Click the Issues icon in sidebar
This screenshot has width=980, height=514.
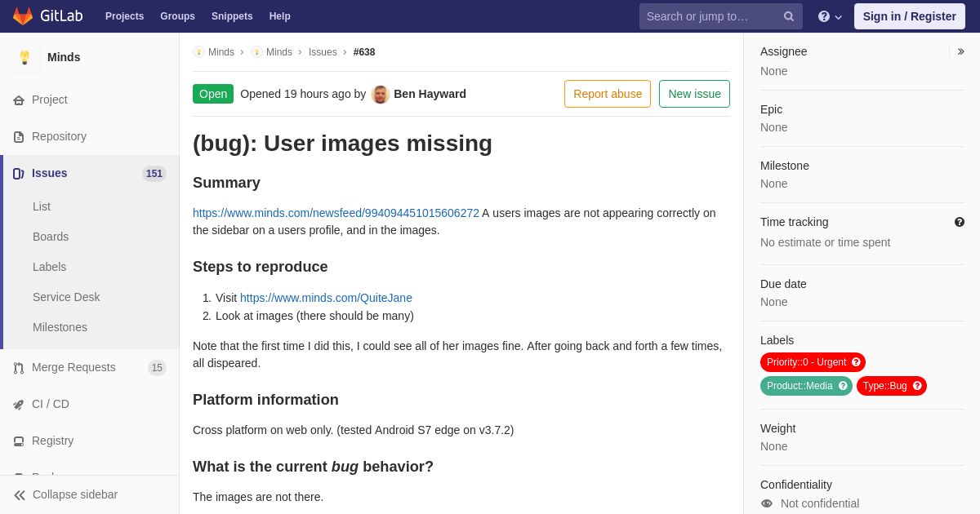[x=19, y=174]
